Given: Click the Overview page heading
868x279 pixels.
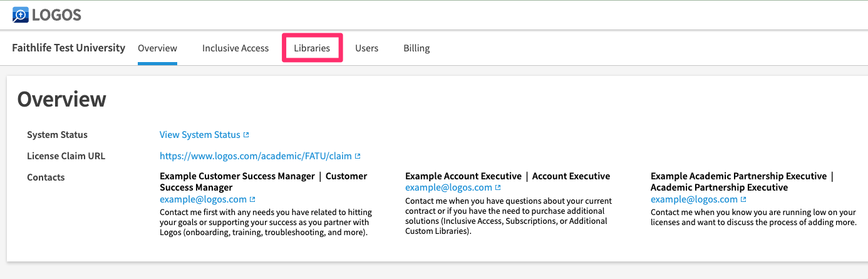Looking at the screenshot, I should 62,99.
